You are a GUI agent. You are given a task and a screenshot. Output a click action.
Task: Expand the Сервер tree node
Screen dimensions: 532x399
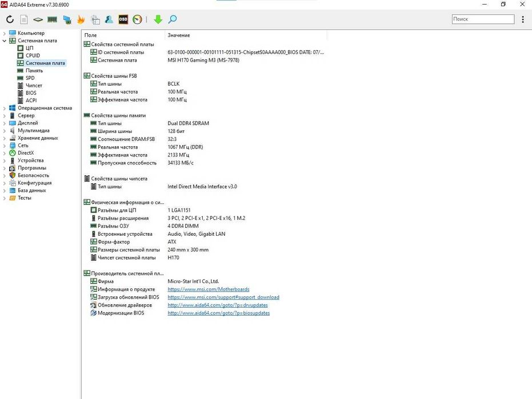4,116
